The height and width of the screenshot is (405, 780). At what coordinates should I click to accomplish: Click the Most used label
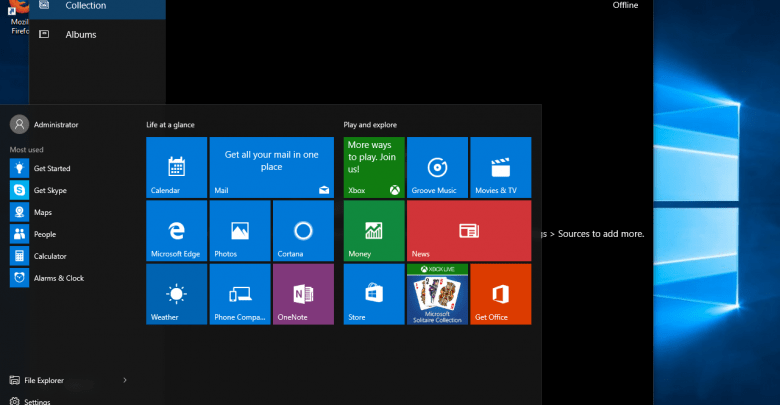pos(26,149)
